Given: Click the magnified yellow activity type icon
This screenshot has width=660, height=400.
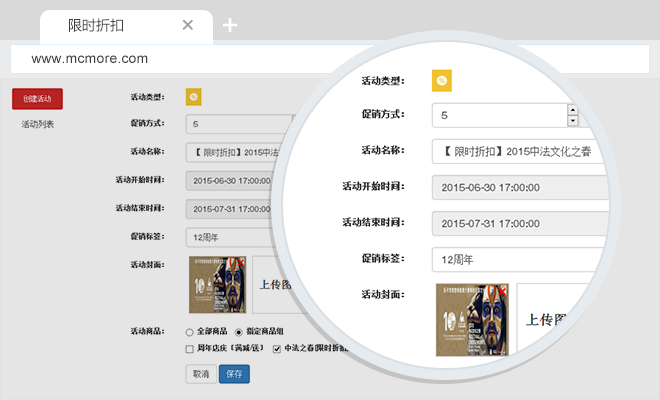Looking at the screenshot, I should [442, 81].
